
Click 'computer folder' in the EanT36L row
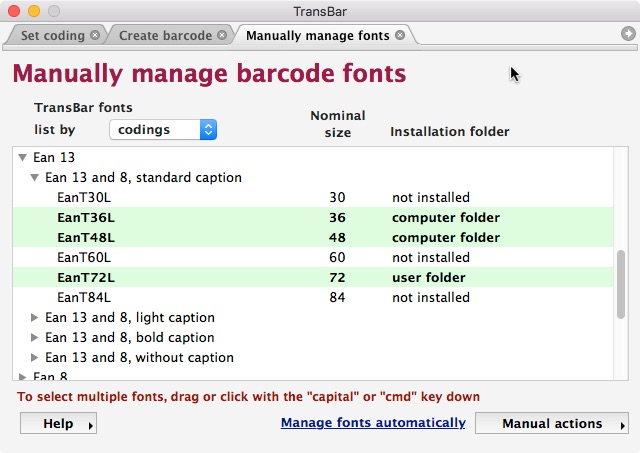pyautogui.click(x=446, y=217)
